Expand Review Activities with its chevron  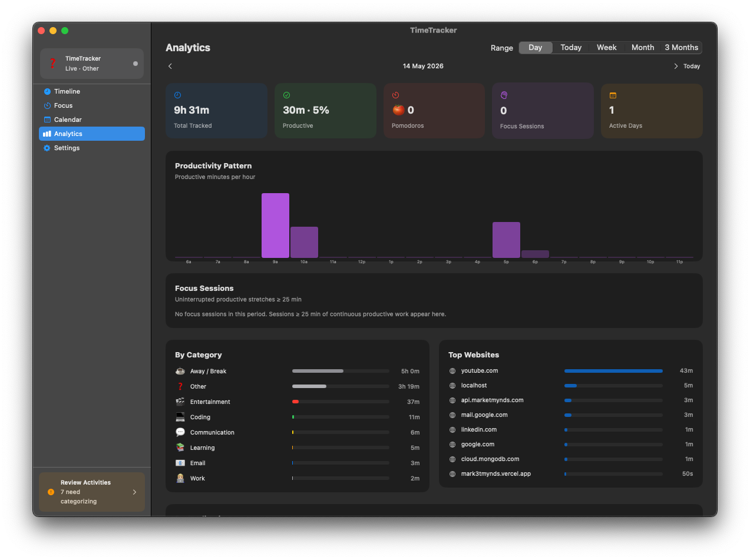click(134, 492)
